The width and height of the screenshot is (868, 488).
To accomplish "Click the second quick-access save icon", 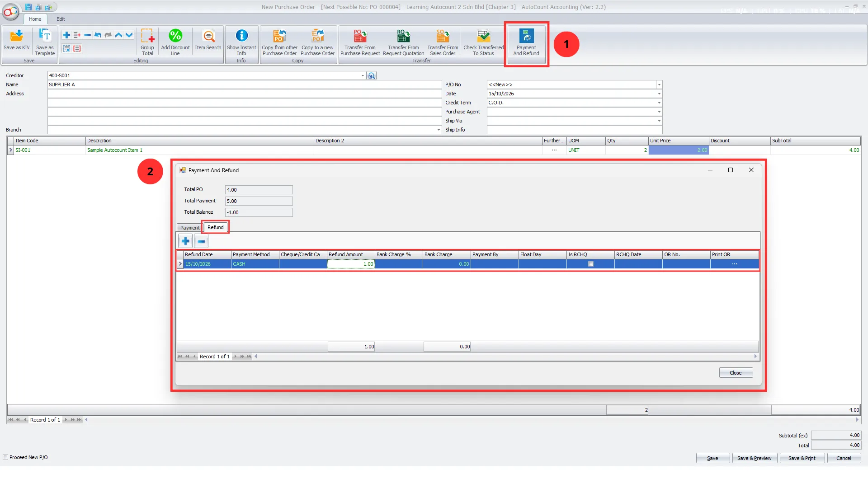I will pos(38,7).
